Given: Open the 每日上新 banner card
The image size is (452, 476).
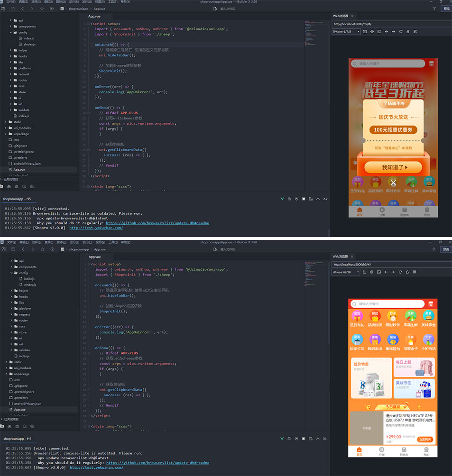Looking at the screenshot, I should click(414, 367).
